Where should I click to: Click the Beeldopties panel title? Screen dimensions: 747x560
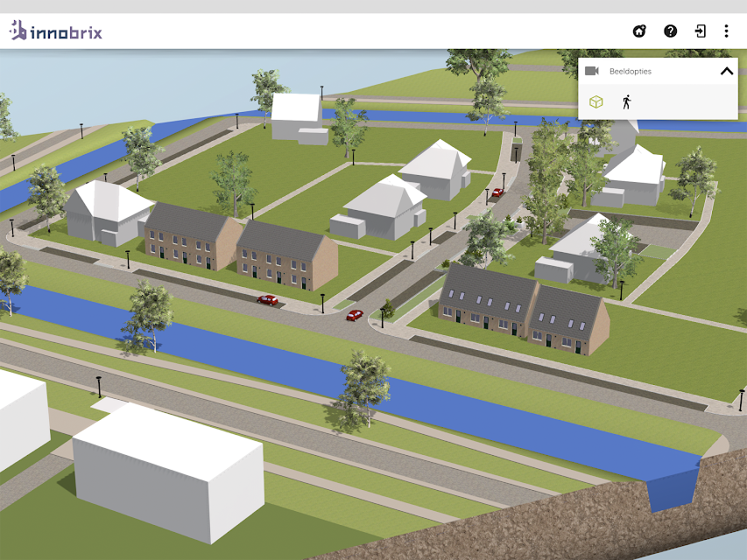point(631,72)
